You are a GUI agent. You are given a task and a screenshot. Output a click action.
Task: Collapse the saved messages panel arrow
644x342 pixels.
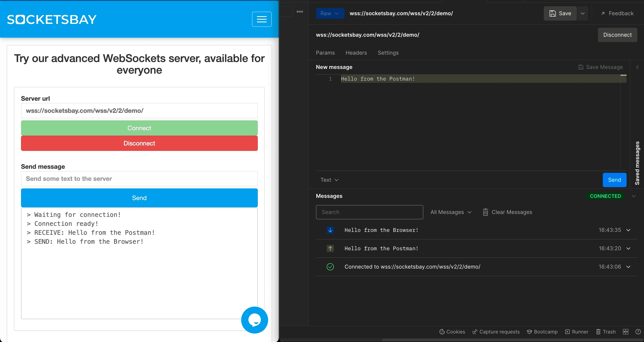[x=637, y=67]
